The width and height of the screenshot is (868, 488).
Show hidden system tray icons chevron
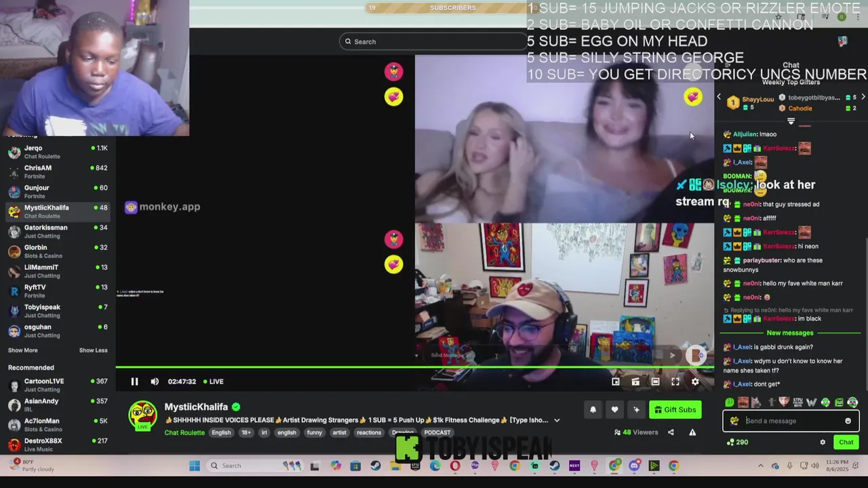tap(760, 466)
